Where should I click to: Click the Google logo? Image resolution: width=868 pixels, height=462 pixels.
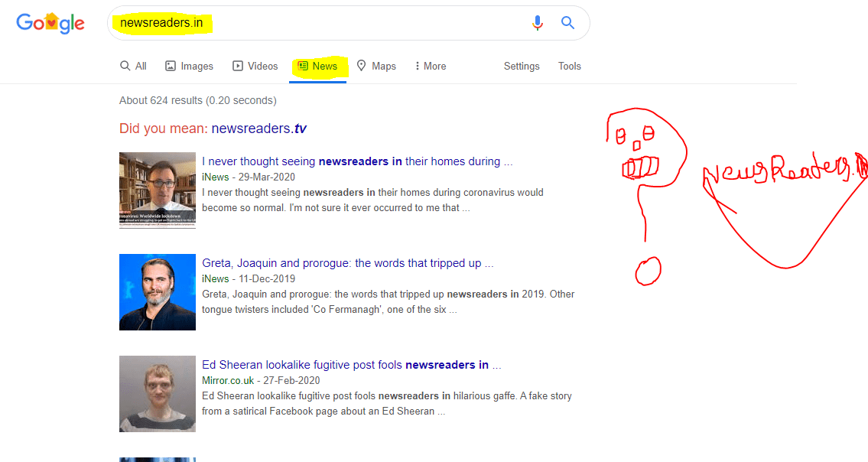coord(50,23)
